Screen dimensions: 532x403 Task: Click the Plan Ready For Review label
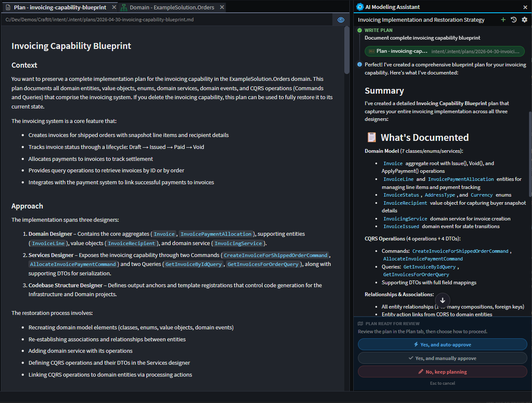392,323
